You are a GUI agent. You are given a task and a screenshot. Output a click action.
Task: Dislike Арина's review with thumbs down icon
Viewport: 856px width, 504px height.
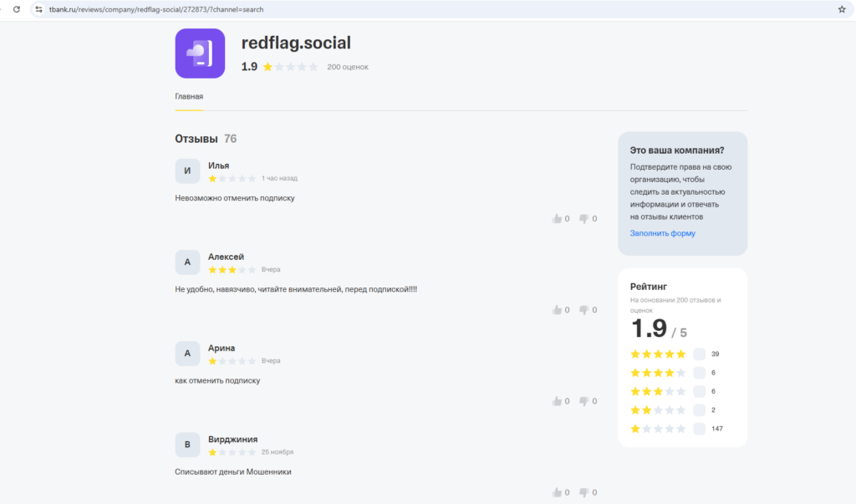583,401
